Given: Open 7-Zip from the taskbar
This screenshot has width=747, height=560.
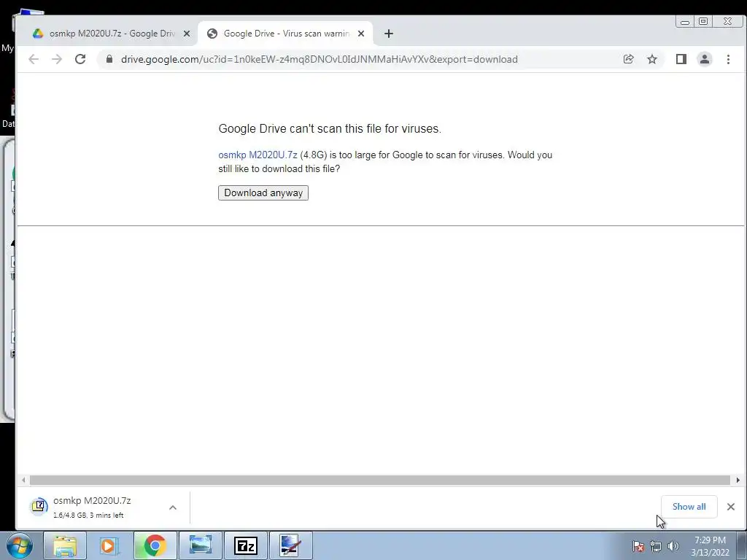Looking at the screenshot, I should [245, 545].
